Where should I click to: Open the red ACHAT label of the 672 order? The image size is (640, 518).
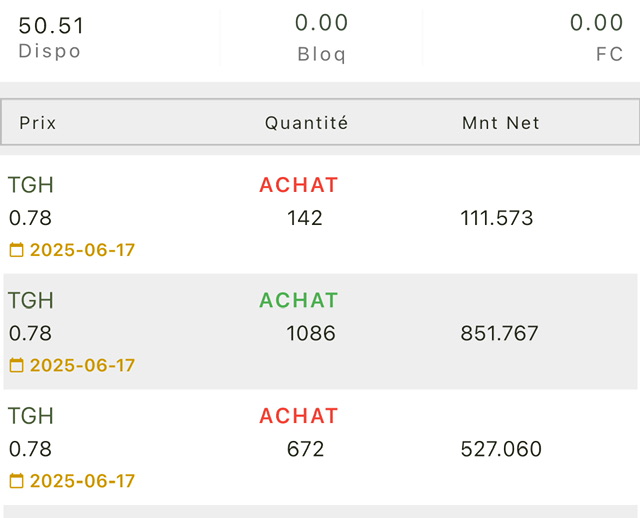pyautogui.click(x=299, y=416)
